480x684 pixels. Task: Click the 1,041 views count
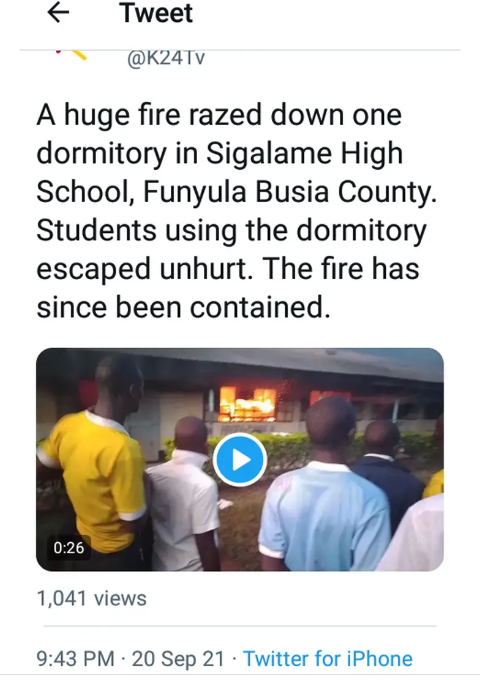point(92,598)
